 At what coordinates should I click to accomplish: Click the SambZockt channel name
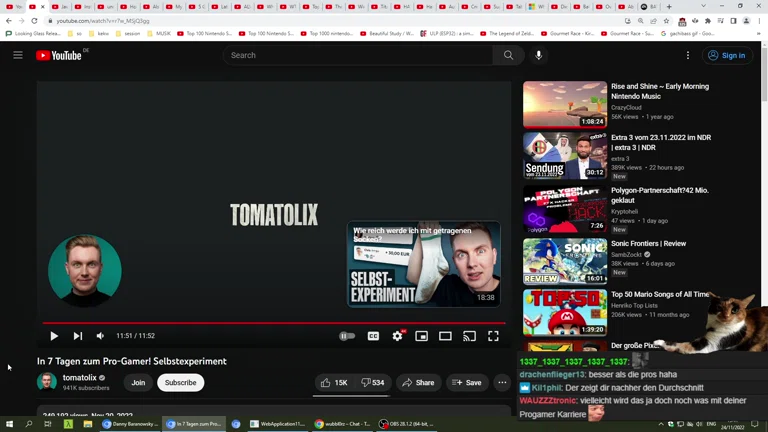[x=626, y=254]
